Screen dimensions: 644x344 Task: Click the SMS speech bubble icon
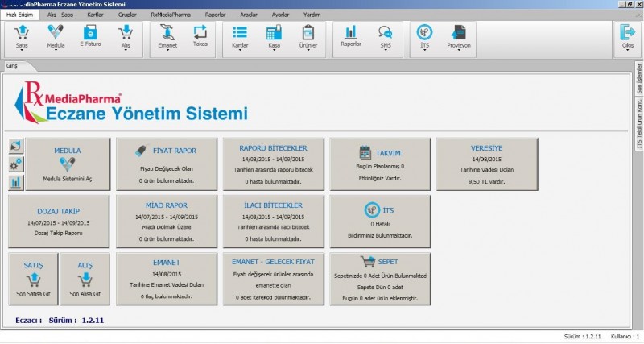click(x=385, y=33)
